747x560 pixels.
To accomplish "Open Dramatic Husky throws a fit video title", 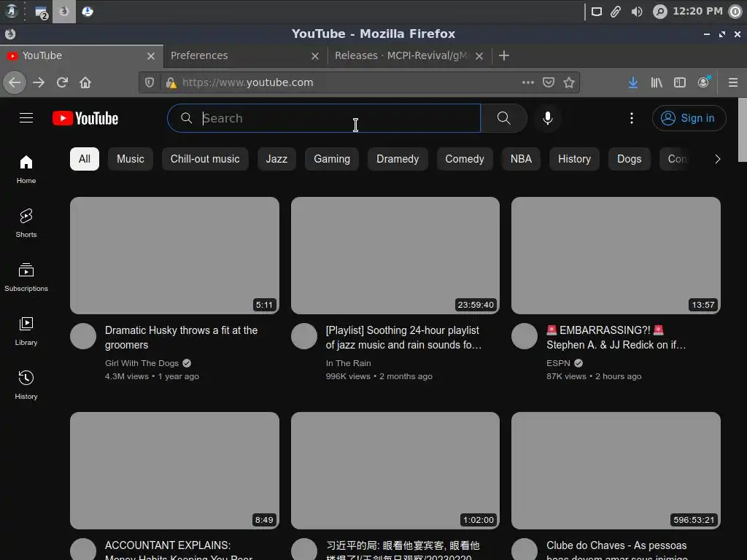I will [182, 338].
